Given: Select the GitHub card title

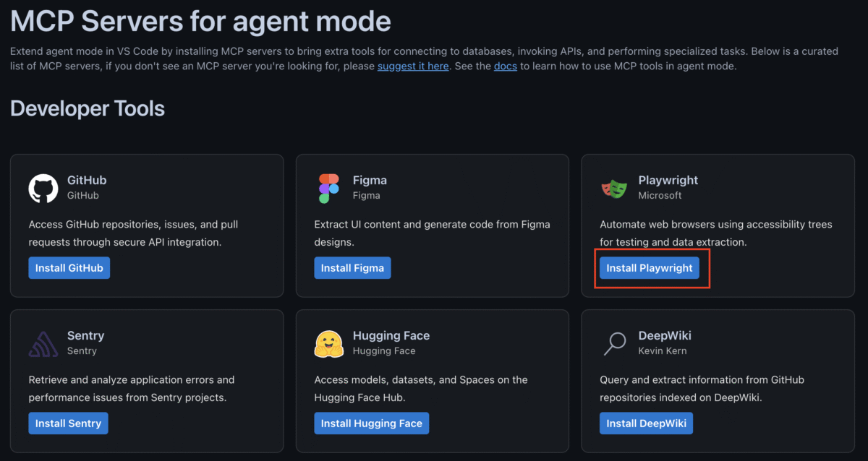Looking at the screenshot, I should click(x=87, y=180).
